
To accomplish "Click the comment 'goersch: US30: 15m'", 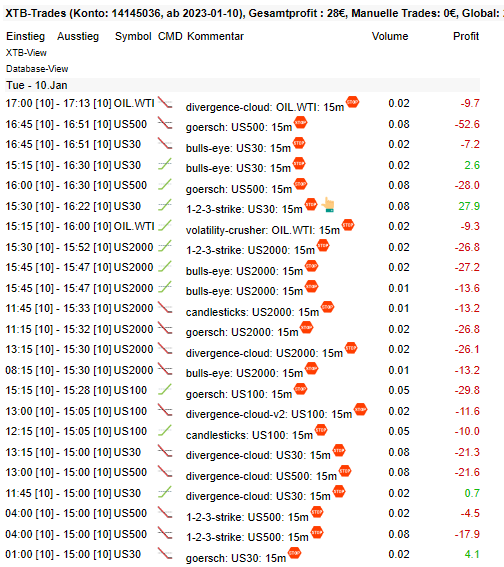I will 236,558.
